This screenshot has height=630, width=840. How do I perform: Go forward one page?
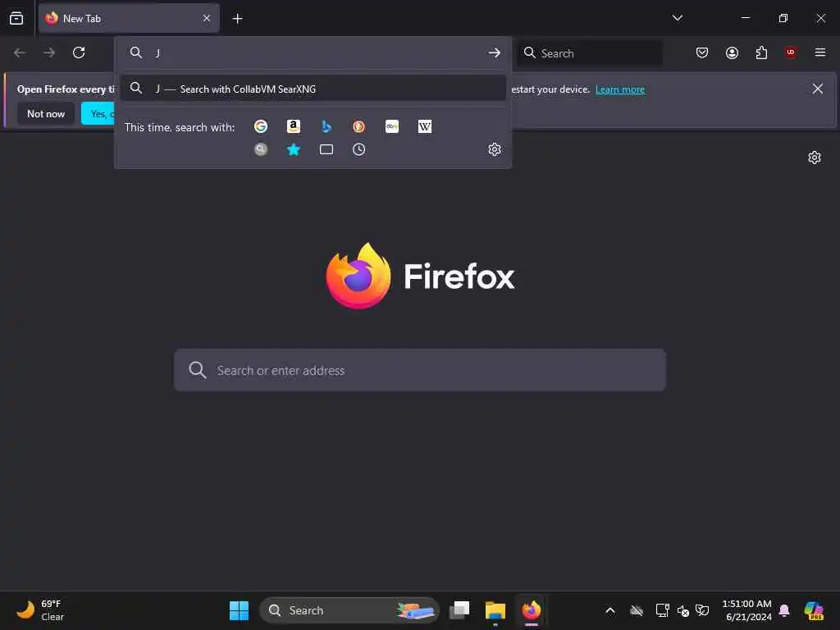(49, 52)
